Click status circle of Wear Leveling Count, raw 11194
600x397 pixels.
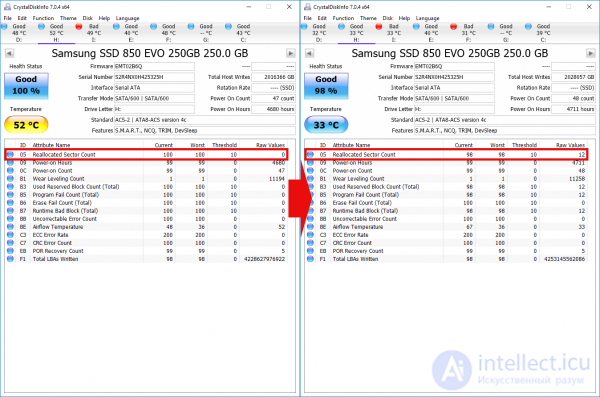(x=10, y=179)
